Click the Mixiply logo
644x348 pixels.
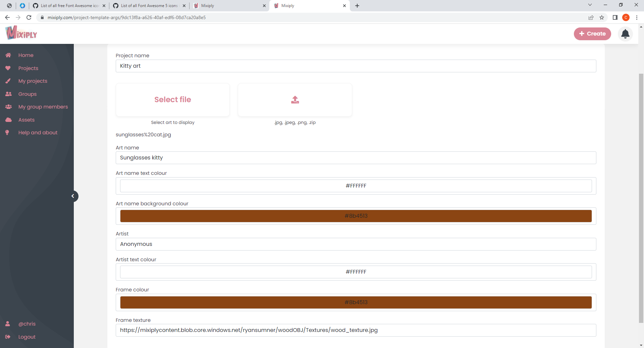point(21,33)
